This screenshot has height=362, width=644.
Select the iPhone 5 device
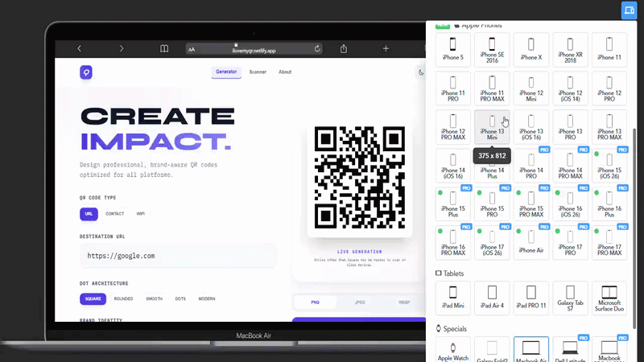453,50
